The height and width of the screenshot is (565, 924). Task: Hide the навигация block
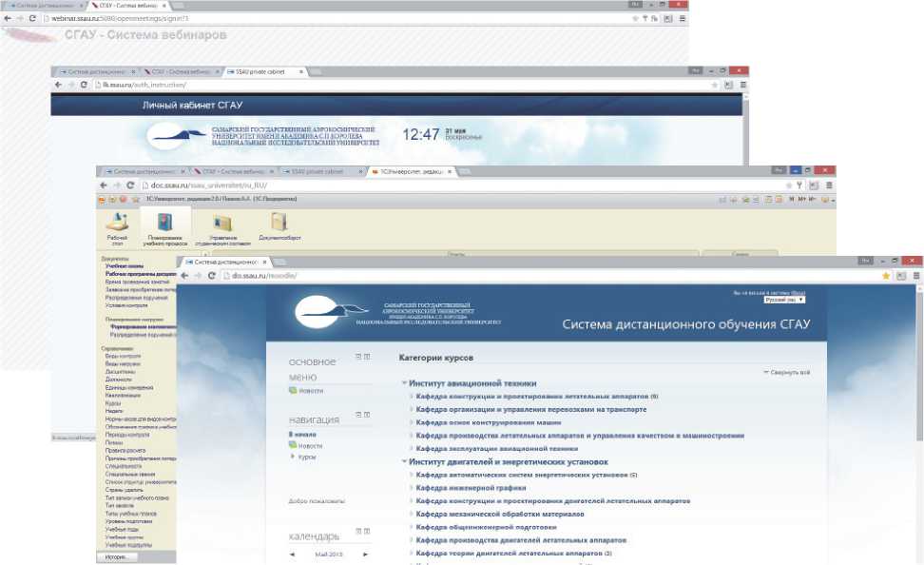(358, 415)
